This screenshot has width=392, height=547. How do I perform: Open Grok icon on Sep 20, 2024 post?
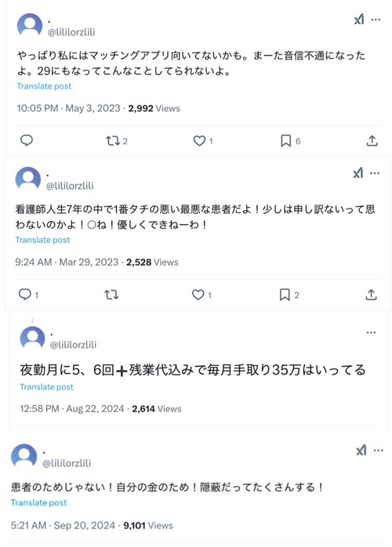[361, 451]
